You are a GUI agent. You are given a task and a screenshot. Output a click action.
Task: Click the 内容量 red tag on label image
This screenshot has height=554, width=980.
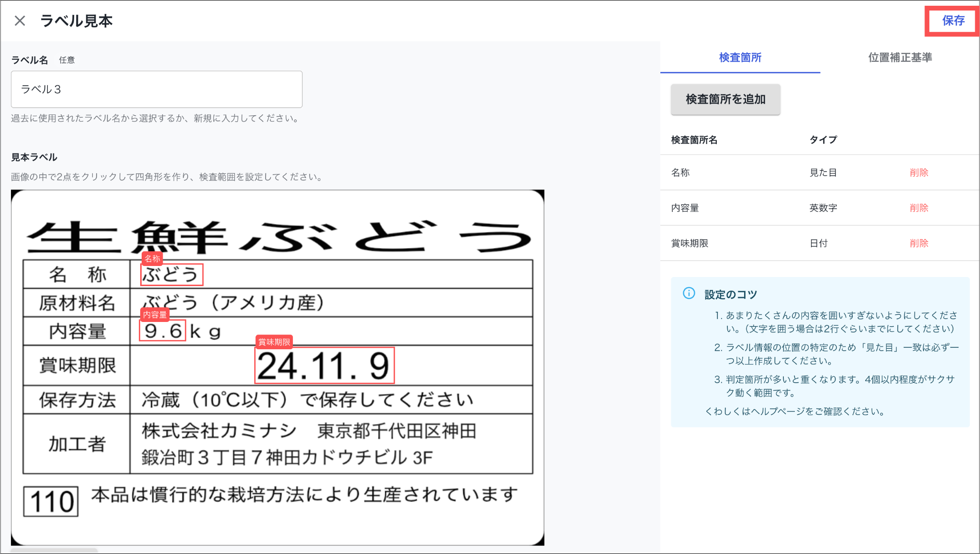point(155,315)
